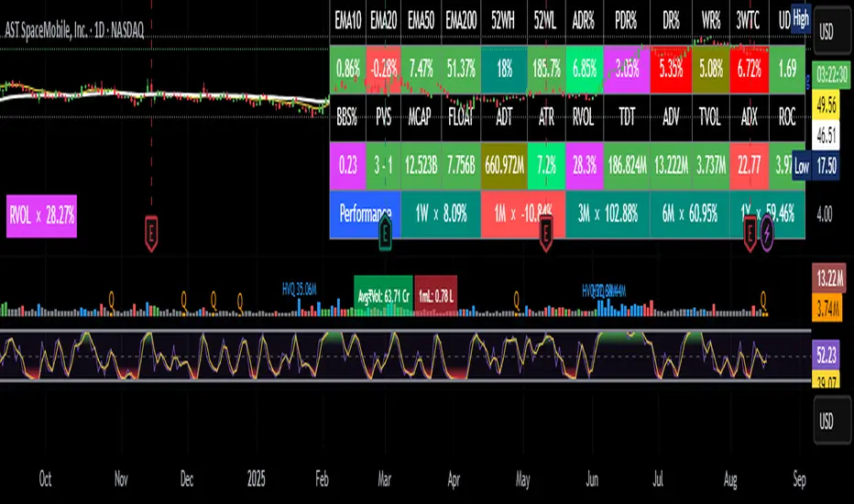Image resolution: width=854 pixels, height=504 pixels.
Task: Click the yellow Q marker just before May
Action: click(516, 299)
